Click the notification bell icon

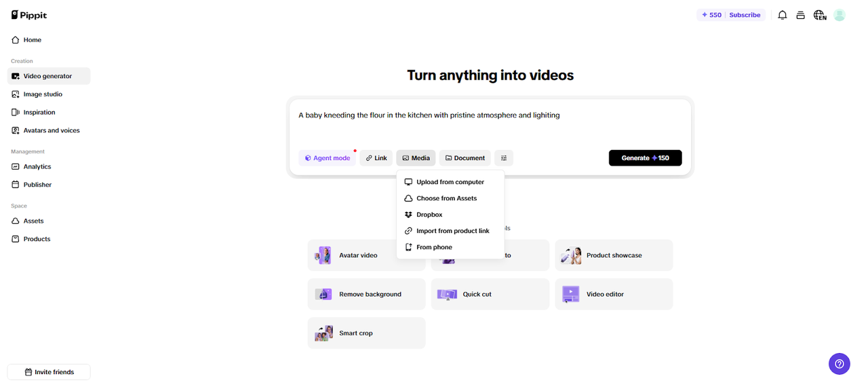tap(782, 15)
